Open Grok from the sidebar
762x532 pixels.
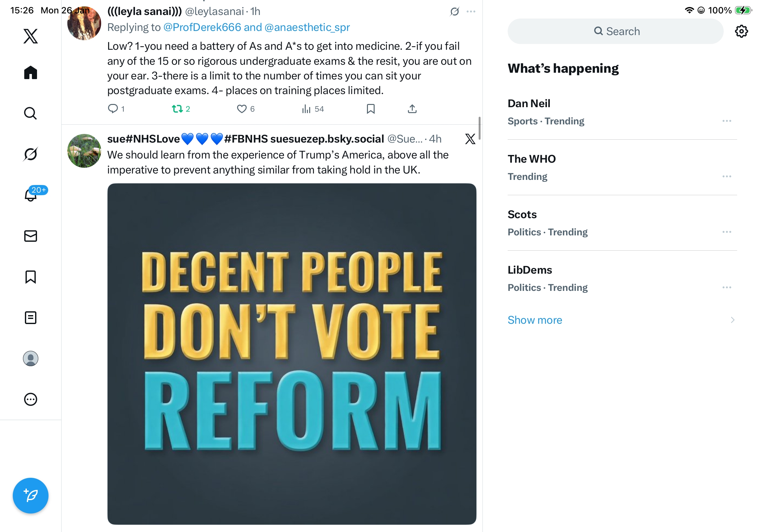click(x=31, y=154)
